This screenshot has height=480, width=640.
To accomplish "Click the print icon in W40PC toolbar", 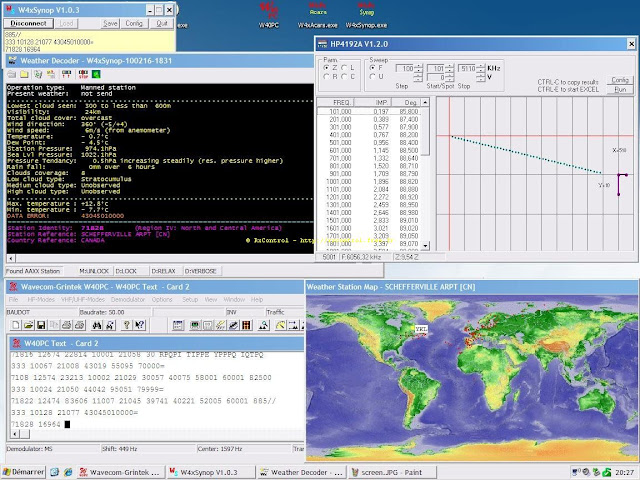I will coord(67,325).
